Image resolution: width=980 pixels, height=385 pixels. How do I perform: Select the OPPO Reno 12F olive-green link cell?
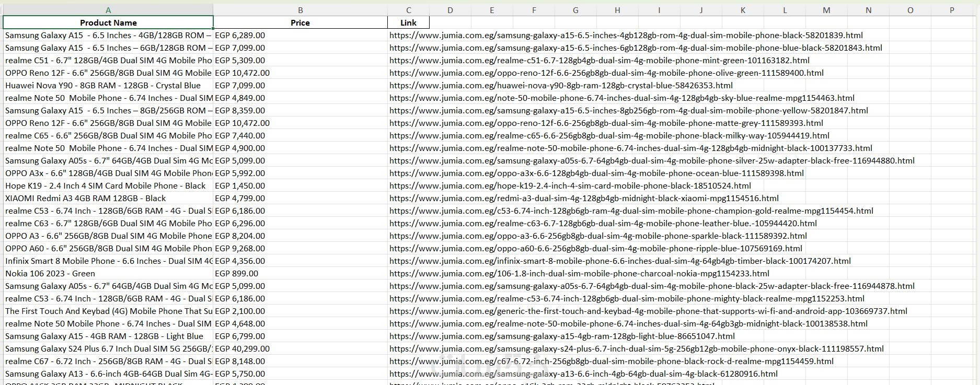tap(606, 73)
